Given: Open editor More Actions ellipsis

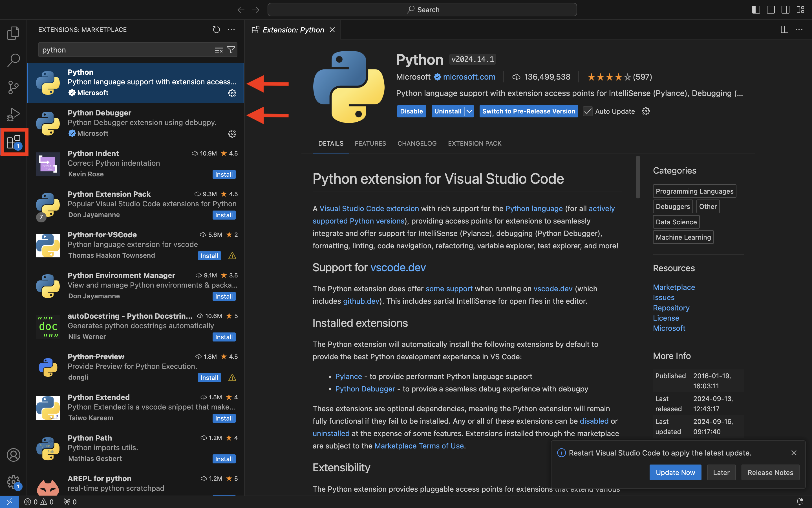Looking at the screenshot, I should (799, 30).
